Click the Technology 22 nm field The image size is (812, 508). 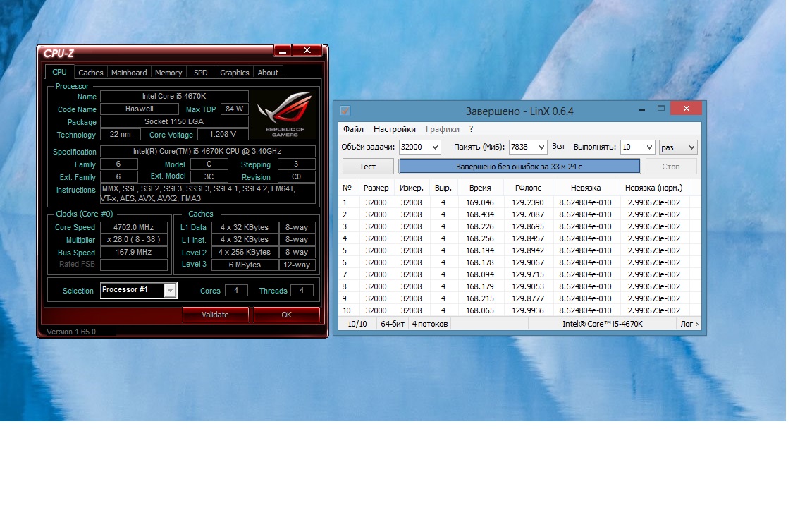pyautogui.click(x=120, y=134)
